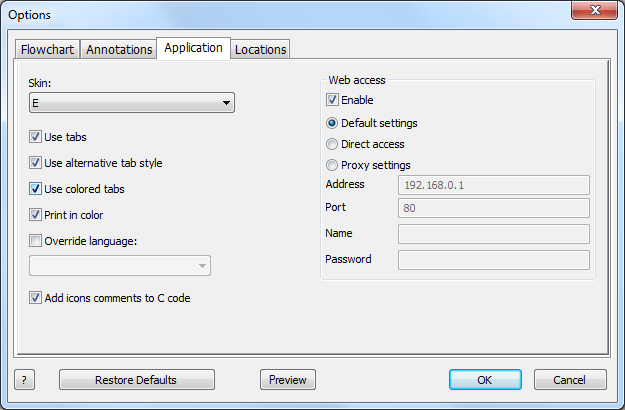Enable Override language checkbox
This screenshot has width=625, height=410.
[x=35, y=241]
